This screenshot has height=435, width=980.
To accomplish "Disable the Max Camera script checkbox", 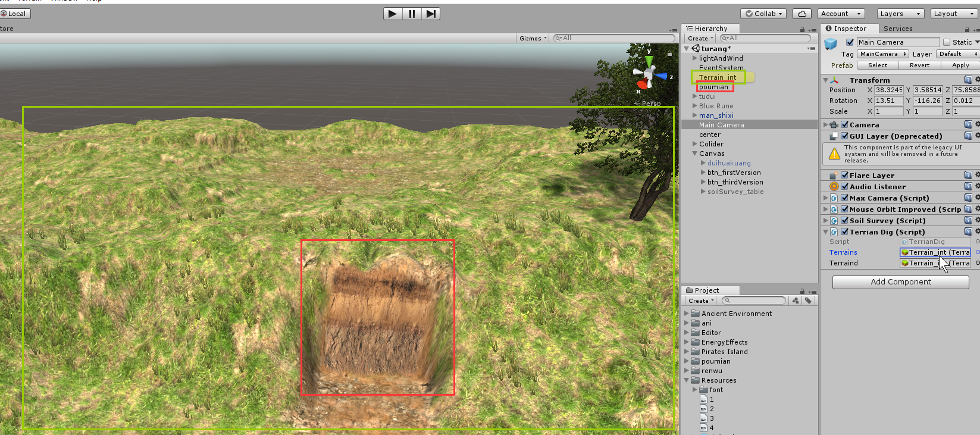I will [x=844, y=198].
